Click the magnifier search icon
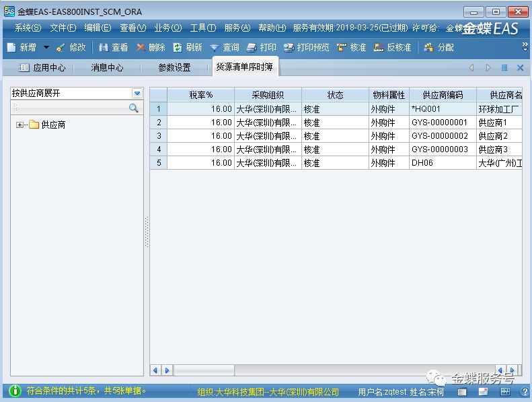This screenshot has width=532, height=402. pyautogui.click(x=134, y=108)
